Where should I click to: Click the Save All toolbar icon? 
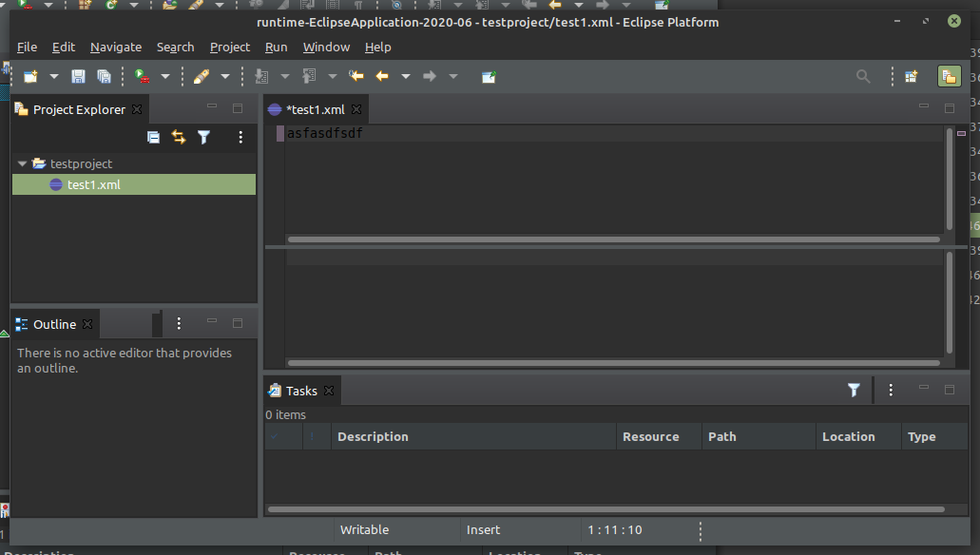coord(104,76)
